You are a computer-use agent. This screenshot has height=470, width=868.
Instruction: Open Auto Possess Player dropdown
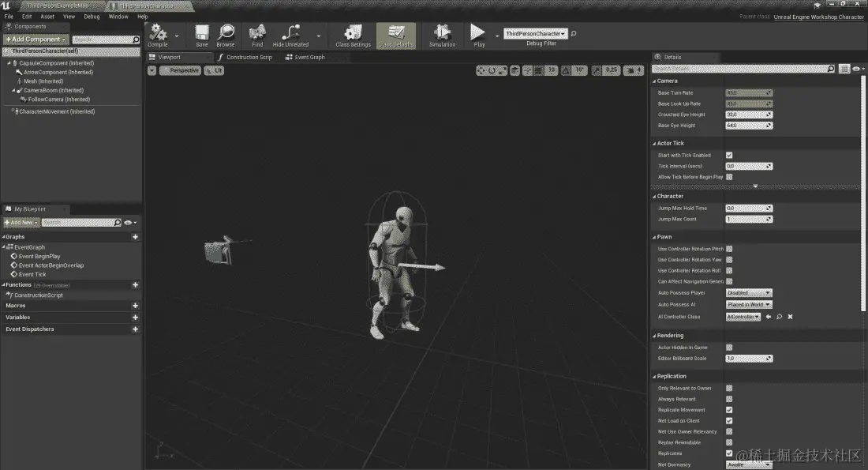pos(749,292)
